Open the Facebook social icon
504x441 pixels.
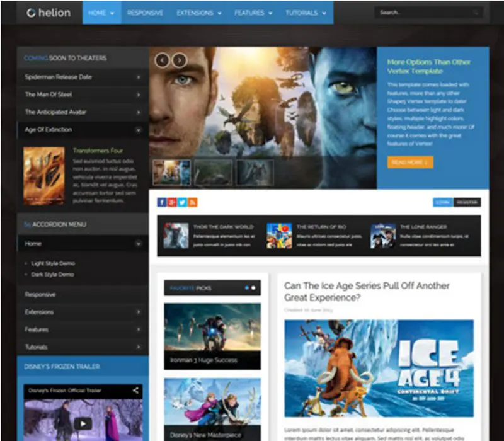click(162, 202)
